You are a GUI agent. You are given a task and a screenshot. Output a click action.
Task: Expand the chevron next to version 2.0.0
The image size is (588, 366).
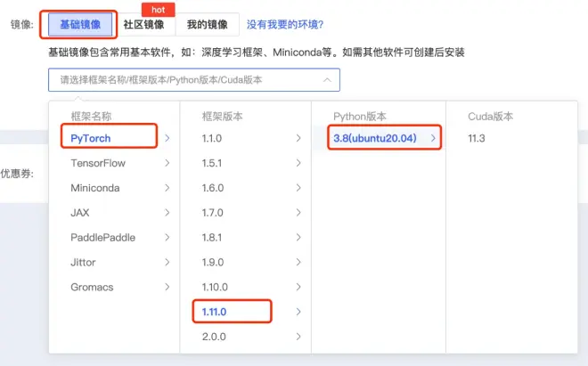click(x=298, y=337)
